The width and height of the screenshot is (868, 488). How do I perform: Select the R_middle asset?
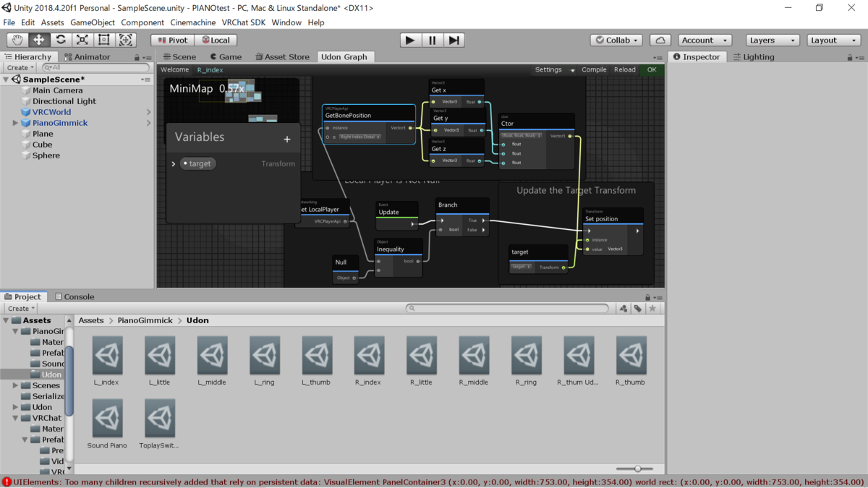pyautogui.click(x=474, y=361)
